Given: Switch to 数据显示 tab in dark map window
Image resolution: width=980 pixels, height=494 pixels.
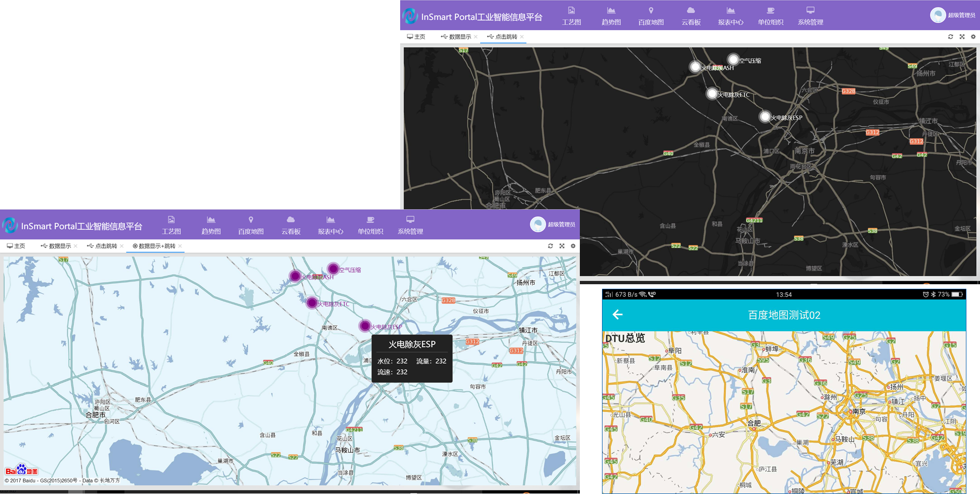Looking at the screenshot, I should [456, 37].
